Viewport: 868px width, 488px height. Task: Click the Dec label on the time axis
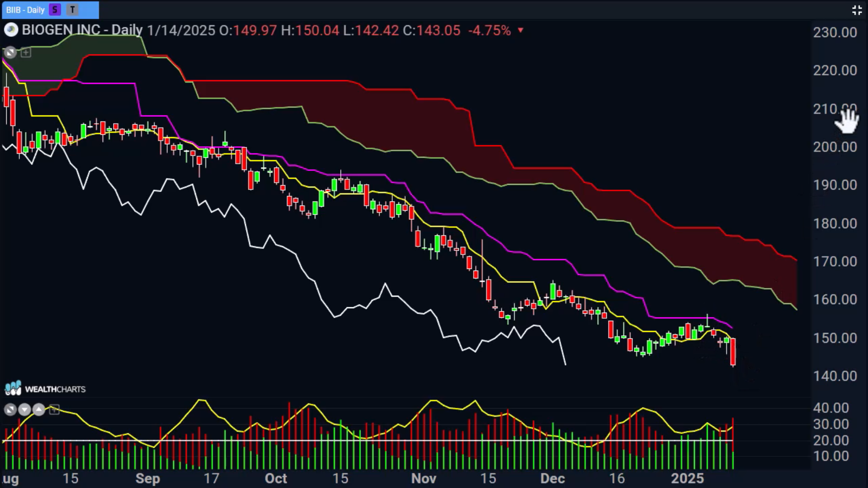coord(552,479)
